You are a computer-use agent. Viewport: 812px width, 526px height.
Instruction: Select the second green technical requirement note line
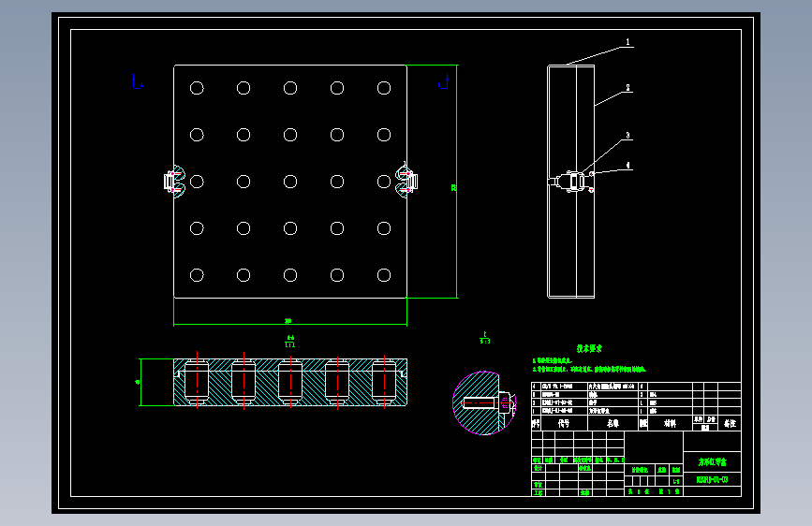(x=589, y=369)
